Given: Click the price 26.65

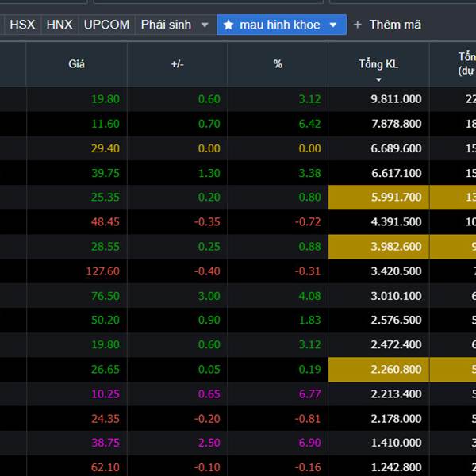Looking at the screenshot, I should 106,370.
